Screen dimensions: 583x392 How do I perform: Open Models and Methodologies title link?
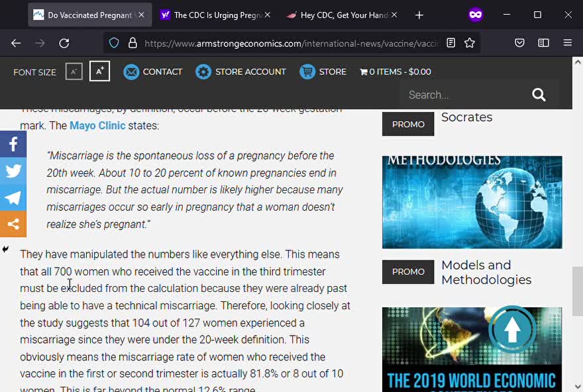486,272
